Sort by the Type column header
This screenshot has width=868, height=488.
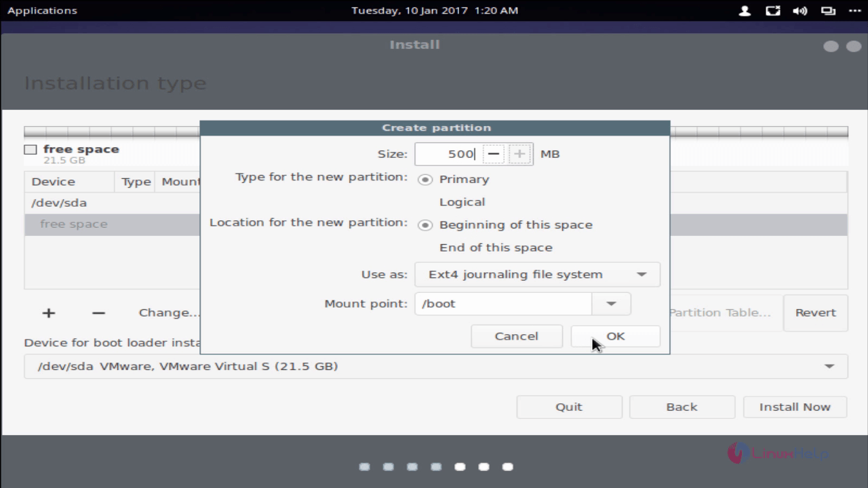tap(136, 182)
